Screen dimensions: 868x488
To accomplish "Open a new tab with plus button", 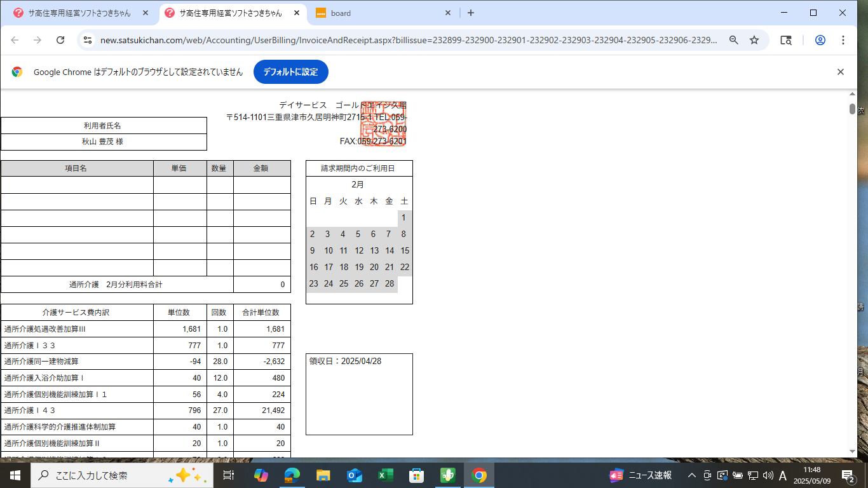I will [x=471, y=13].
